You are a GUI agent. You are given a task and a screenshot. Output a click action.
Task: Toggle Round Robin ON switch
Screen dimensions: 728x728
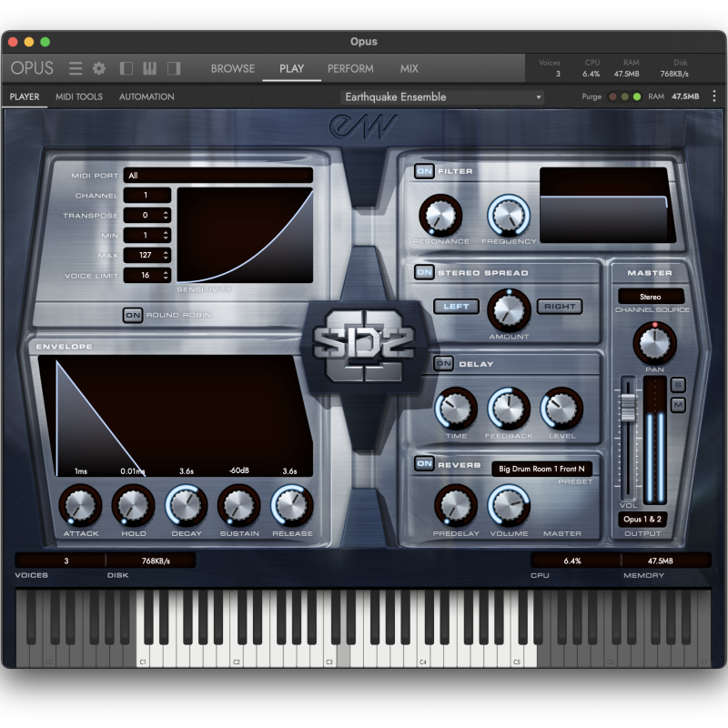pyautogui.click(x=132, y=315)
